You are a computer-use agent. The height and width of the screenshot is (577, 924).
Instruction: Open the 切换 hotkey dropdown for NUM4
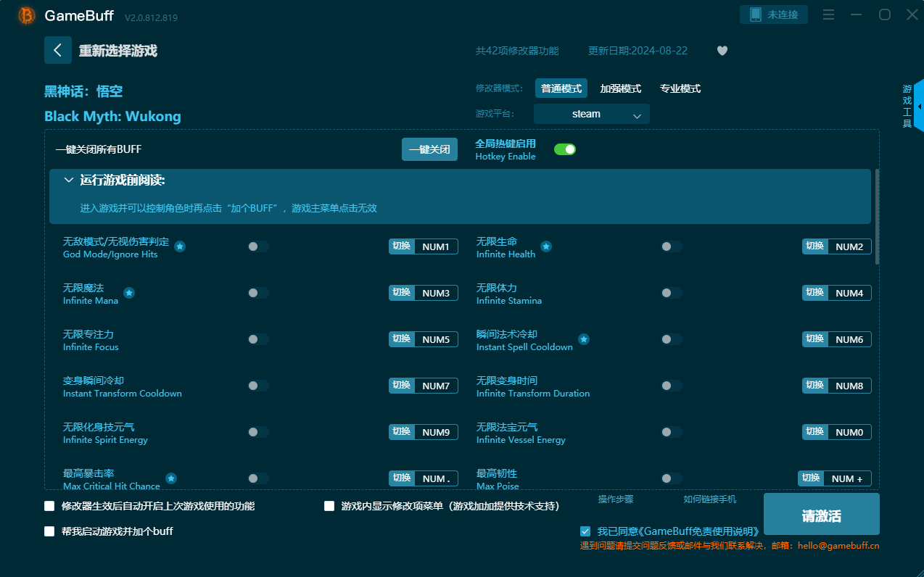pyautogui.click(x=815, y=293)
